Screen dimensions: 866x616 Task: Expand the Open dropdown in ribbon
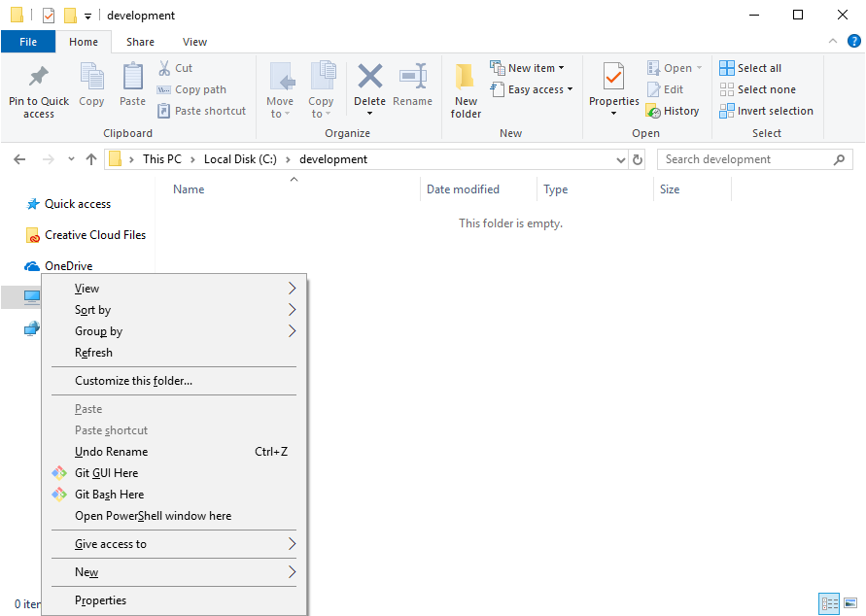click(x=699, y=68)
